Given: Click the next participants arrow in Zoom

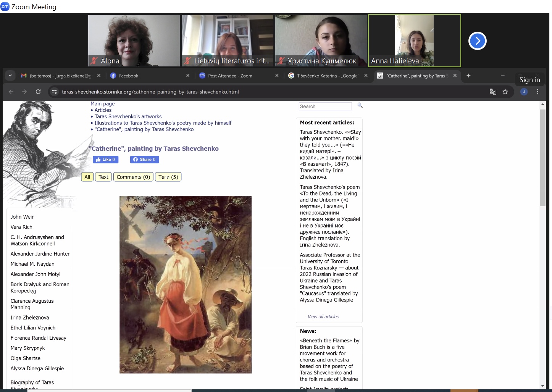Looking at the screenshot, I should click(477, 41).
